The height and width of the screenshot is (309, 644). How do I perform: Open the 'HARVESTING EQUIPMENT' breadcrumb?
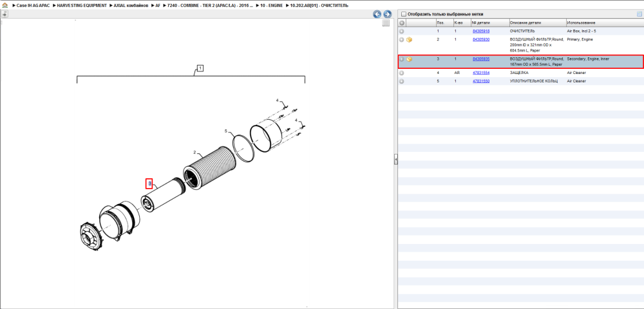click(82, 6)
